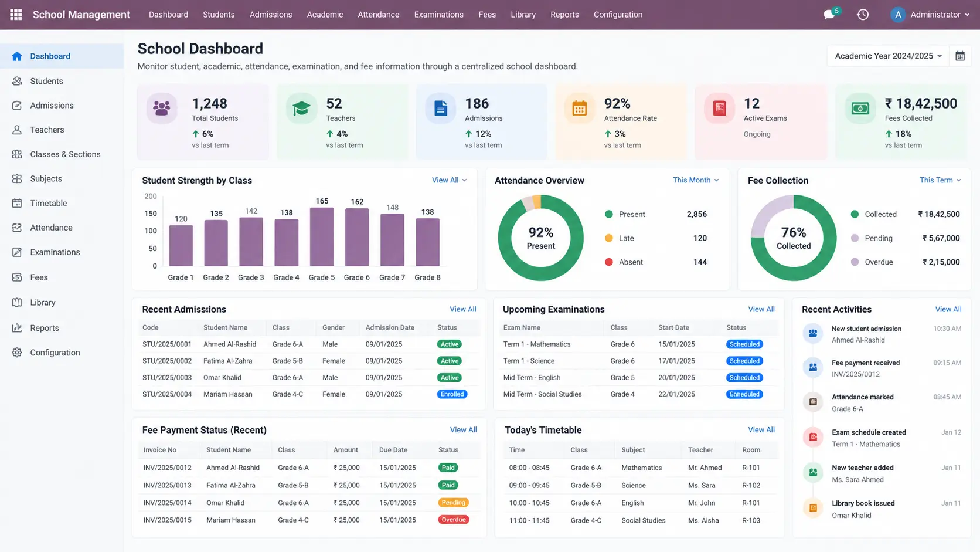Screen dimensions: 980x552
Task: Click View All in Fee Payment Status
Action: pos(463,430)
